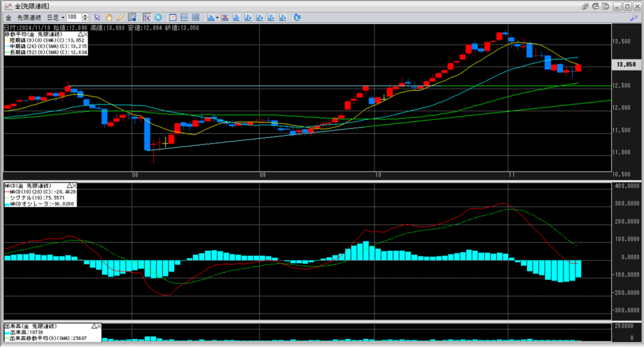The height and width of the screenshot is (347, 644).
Task: Click the link chain icon in title bar
Action: click(586, 6)
